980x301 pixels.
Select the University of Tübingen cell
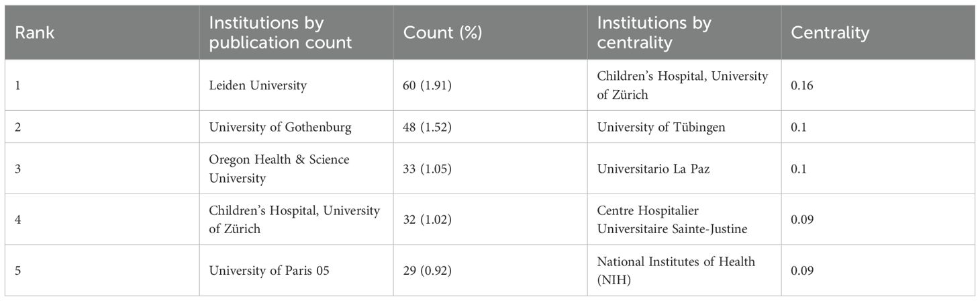[x=661, y=127]
